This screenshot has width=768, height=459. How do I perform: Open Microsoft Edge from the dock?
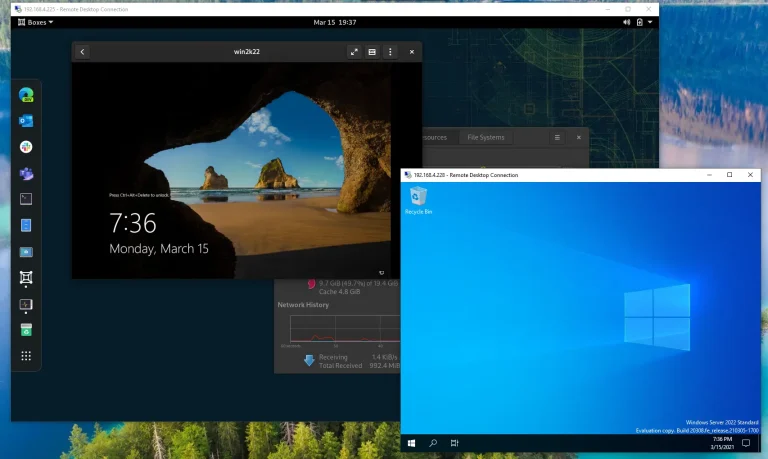(x=26, y=95)
